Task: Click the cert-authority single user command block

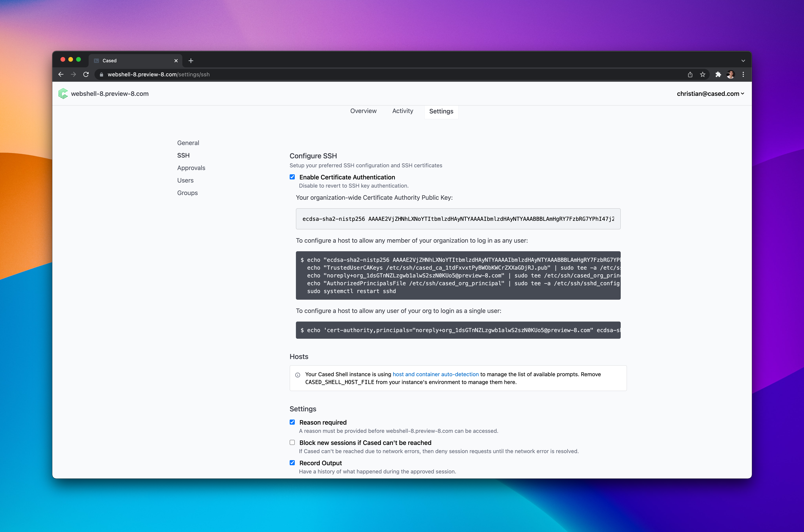Action: pyautogui.click(x=458, y=330)
